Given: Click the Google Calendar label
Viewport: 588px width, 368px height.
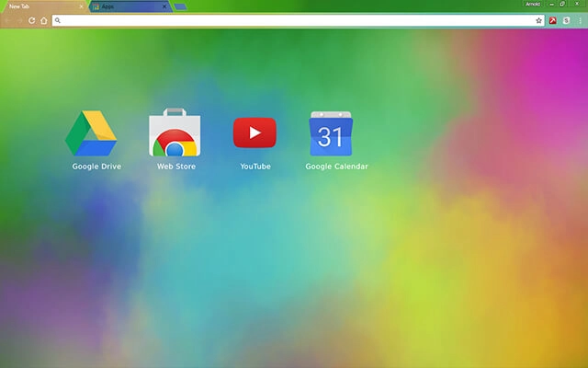Looking at the screenshot, I should (337, 167).
